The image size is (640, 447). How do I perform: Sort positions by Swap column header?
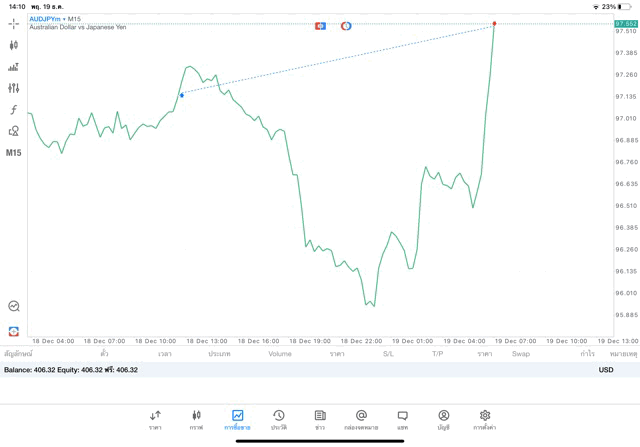click(x=520, y=354)
